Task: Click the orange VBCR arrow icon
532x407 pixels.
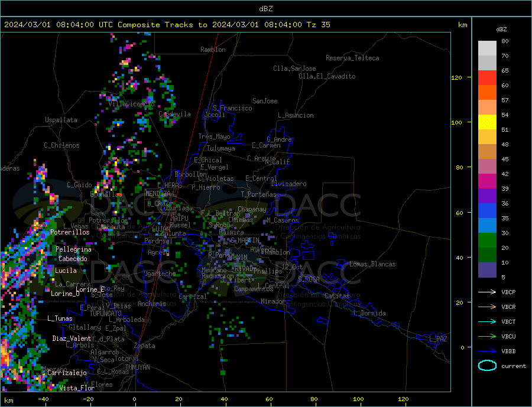Action: point(487,307)
